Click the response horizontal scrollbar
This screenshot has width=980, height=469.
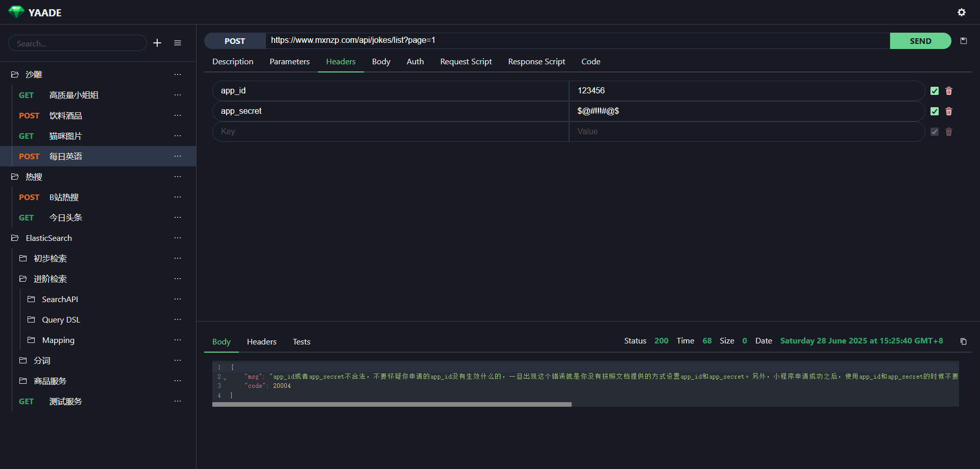(x=391, y=404)
